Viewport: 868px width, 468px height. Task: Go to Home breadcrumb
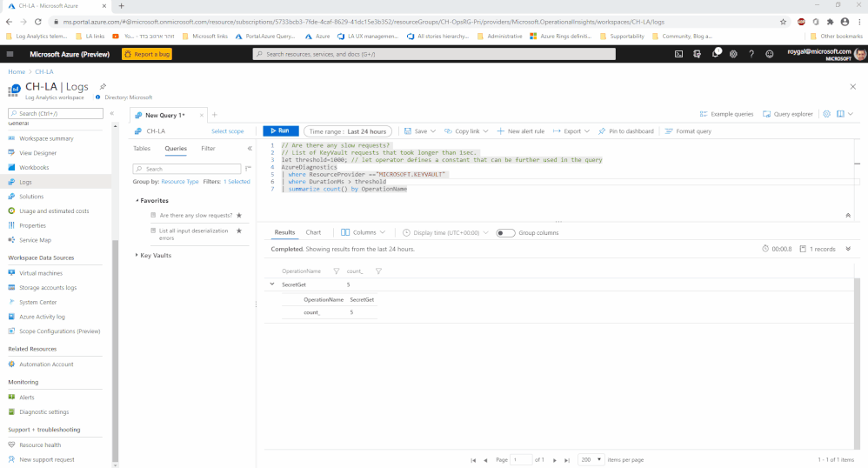click(17, 71)
